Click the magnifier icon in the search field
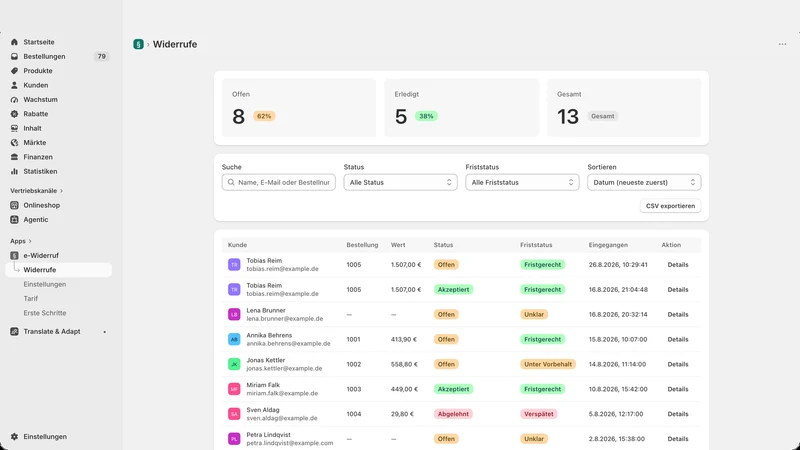This screenshot has width=800, height=450. pos(231,182)
